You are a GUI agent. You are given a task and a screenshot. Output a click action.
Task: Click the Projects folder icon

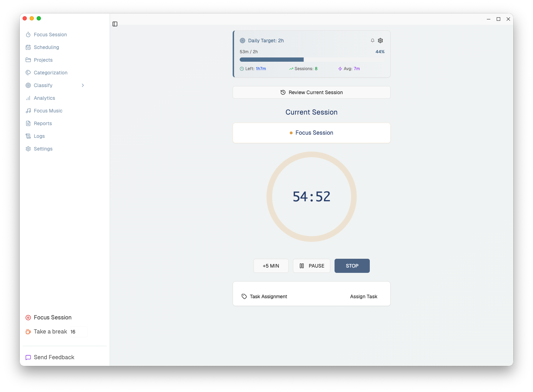[x=28, y=60]
